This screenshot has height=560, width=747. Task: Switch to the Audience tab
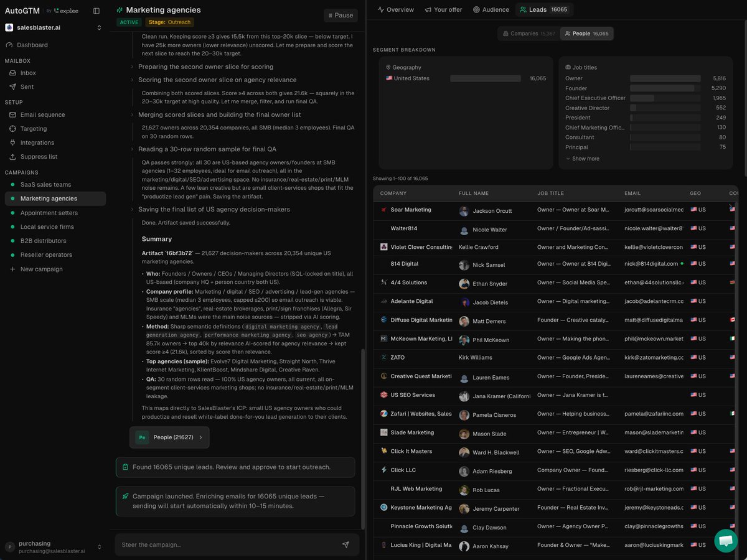click(491, 10)
